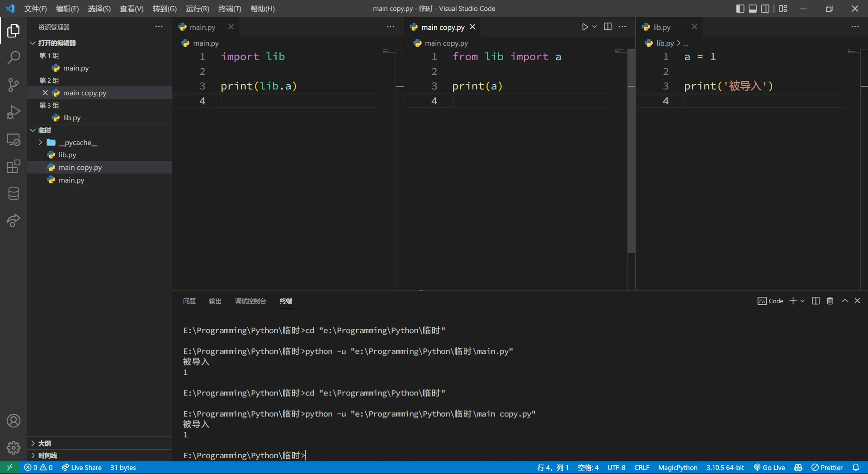Open the Search view in activity bar
This screenshot has width=868, height=474.
[x=14, y=57]
